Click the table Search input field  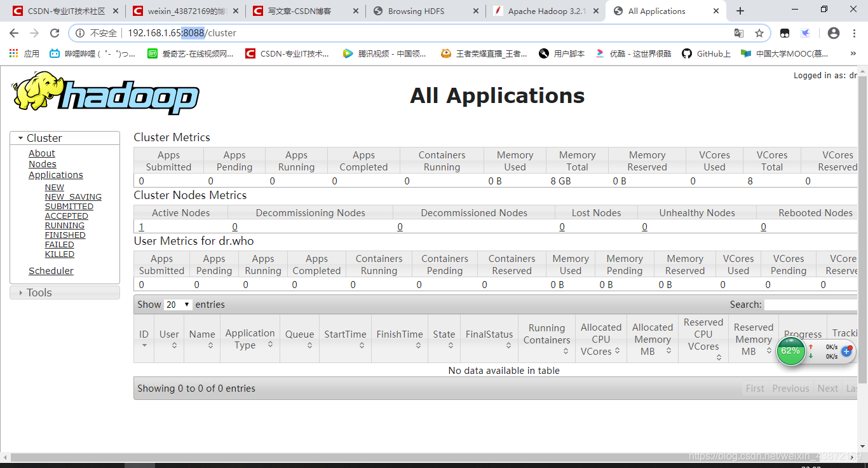811,305
